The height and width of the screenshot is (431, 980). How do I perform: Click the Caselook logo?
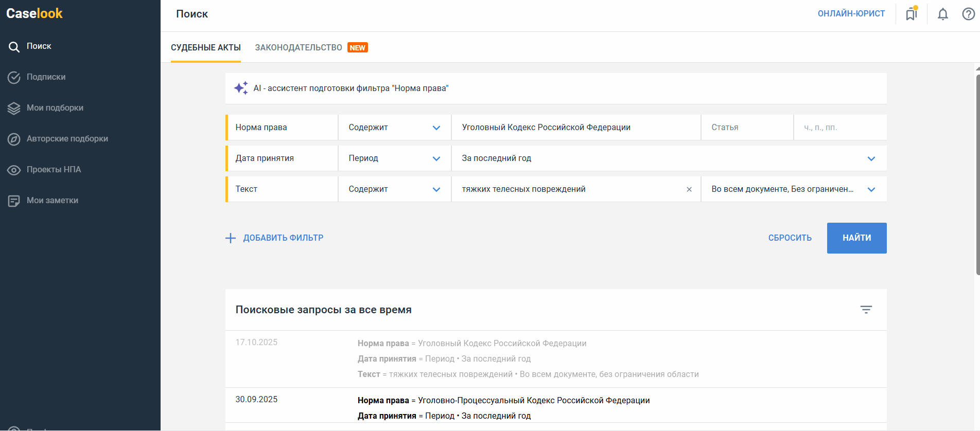click(x=34, y=13)
